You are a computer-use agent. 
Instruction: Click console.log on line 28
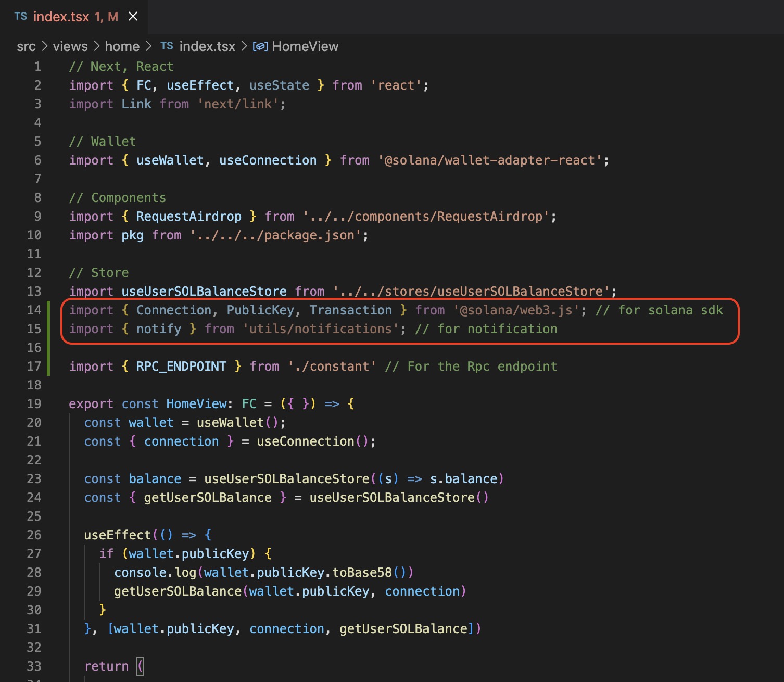click(155, 573)
